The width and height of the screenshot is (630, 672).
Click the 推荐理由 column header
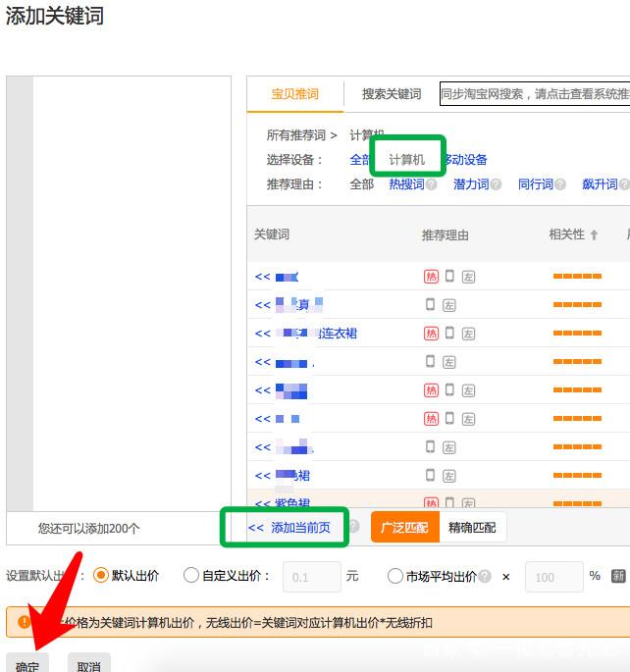[x=445, y=235]
